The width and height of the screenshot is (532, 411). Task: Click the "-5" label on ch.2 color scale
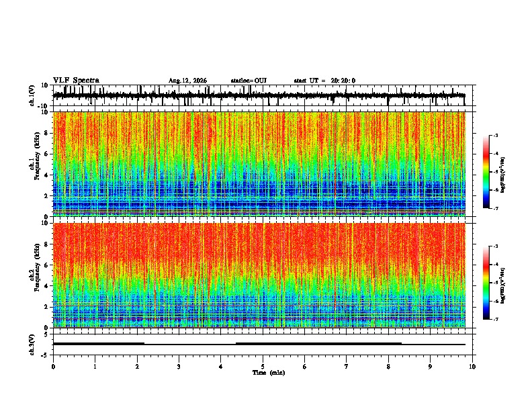[495, 283]
